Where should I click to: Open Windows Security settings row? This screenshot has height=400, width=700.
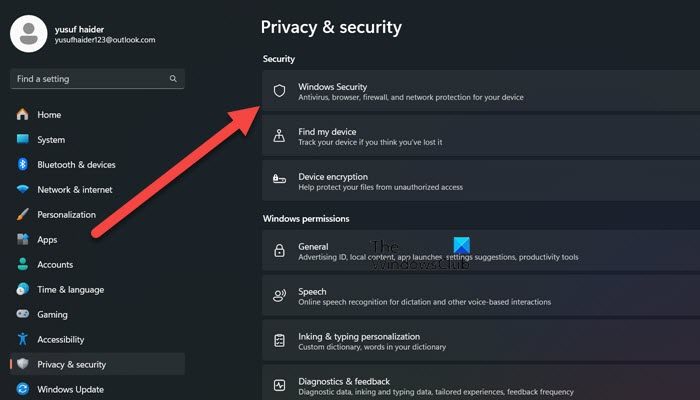coord(480,92)
